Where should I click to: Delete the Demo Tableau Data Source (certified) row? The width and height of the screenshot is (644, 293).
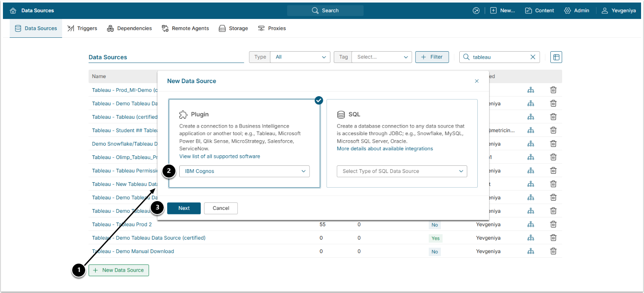click(553, 238)
